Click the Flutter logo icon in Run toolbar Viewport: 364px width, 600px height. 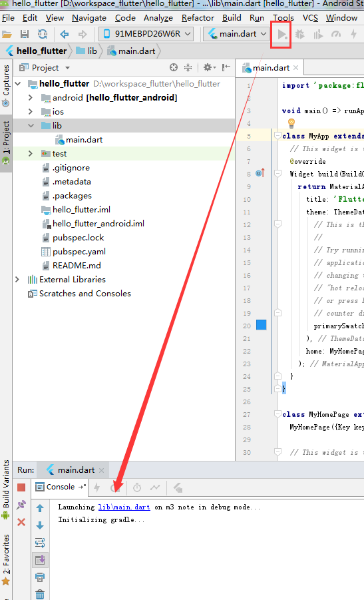(178, 487)
